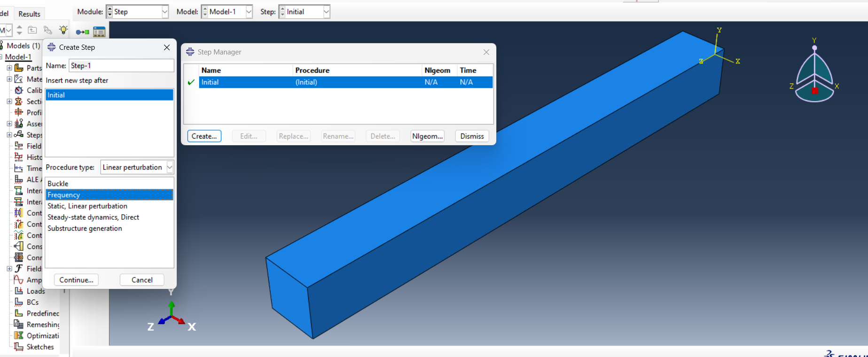
Task: Select Buckle procedure in list
Action: 109,184
